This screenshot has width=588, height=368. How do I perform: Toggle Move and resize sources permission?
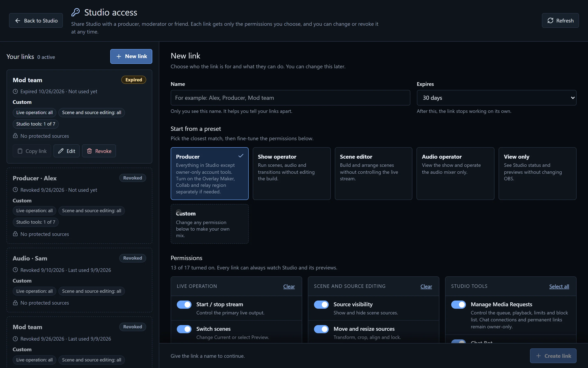(x=321, y=329)
